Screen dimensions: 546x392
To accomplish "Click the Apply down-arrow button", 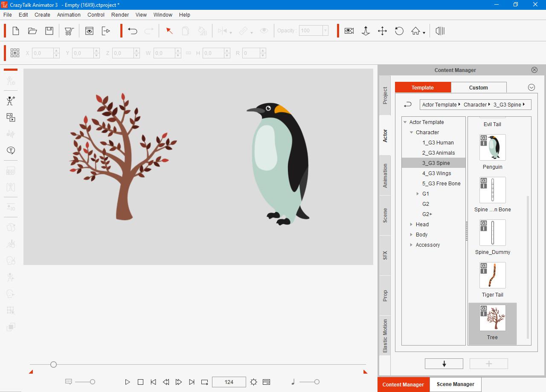I will pos(444,363).
